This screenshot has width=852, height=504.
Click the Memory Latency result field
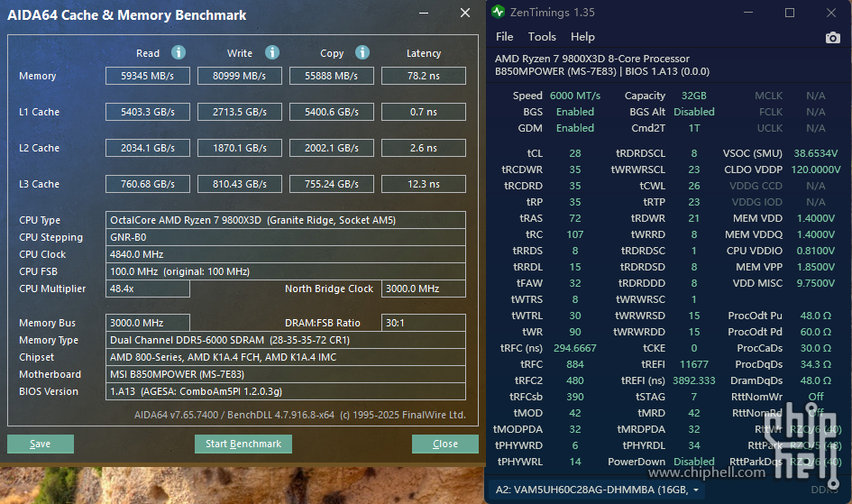tap(423, 76)
